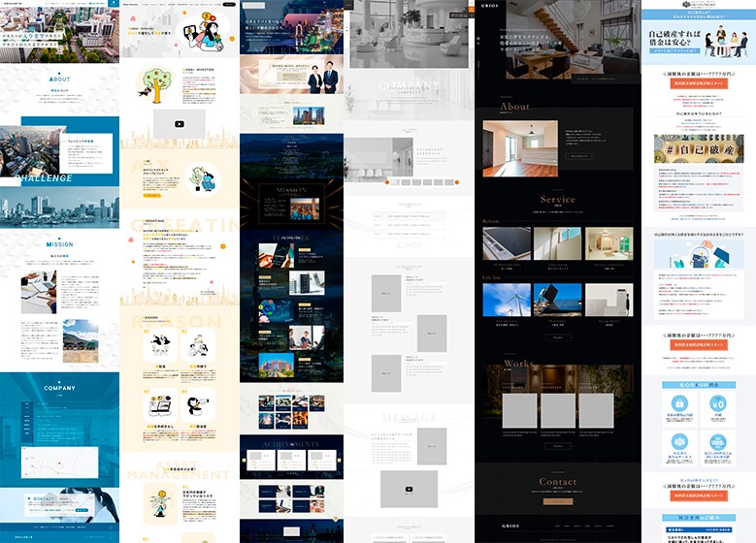The width and height of the screenshot is (756, 543).
Task: Open the third Reform room image
Action: pos(608,243)
